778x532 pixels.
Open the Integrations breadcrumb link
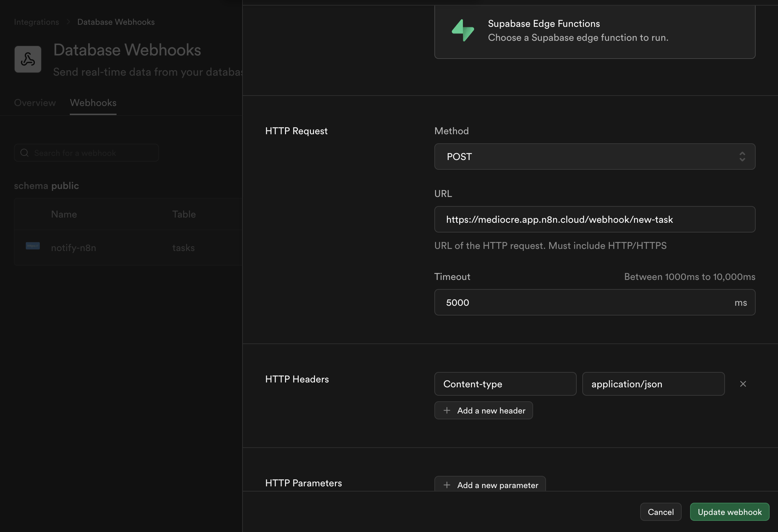[x=36, y=22]
